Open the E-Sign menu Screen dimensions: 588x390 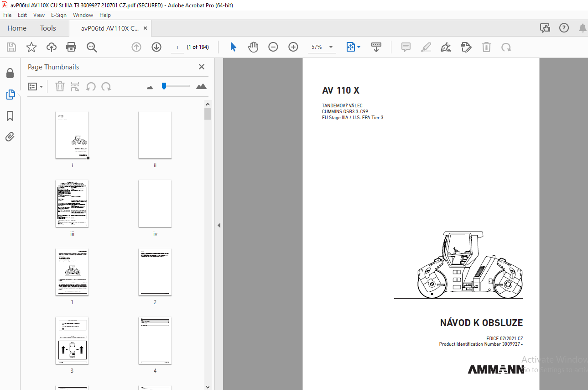59,15
